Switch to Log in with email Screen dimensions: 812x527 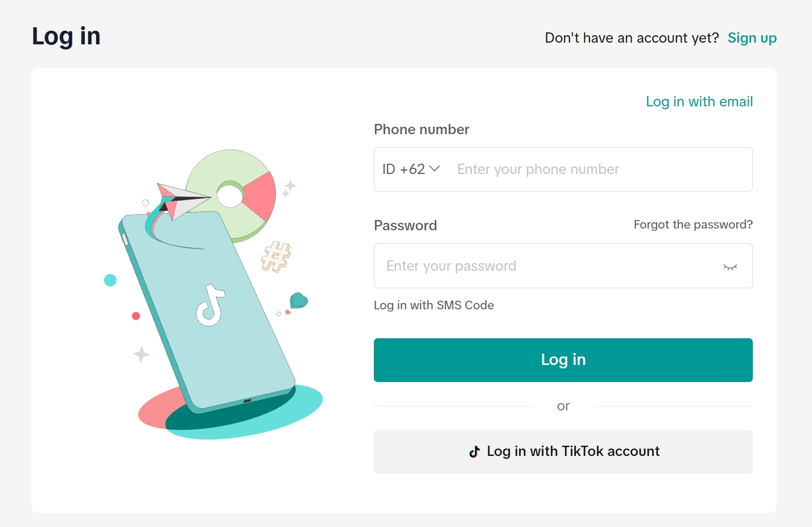(x=699, y=102)
